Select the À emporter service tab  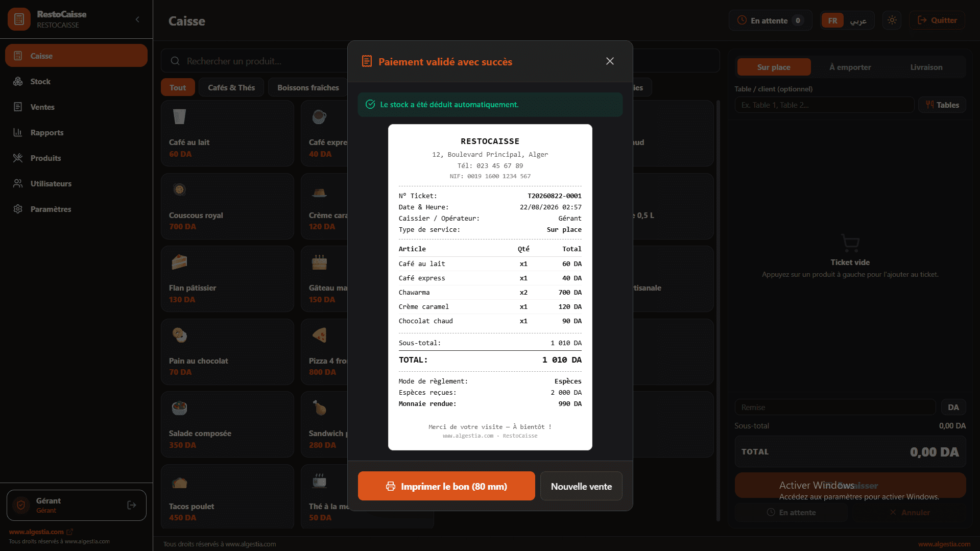tap(850, 67)
